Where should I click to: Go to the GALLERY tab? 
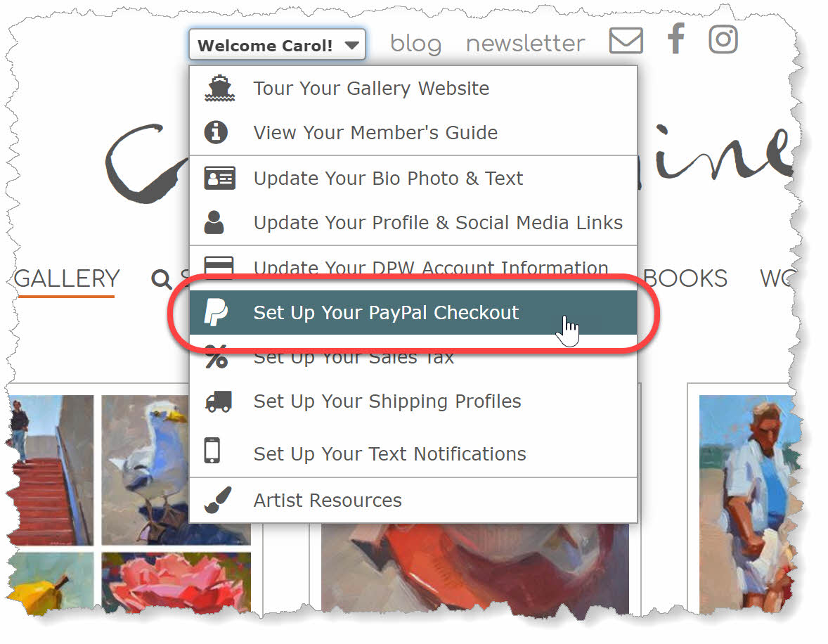[67, 279]
